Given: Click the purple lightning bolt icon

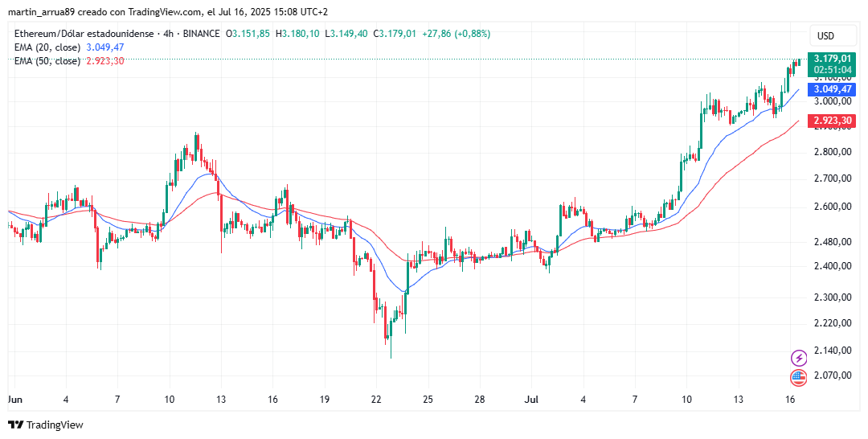Looking at the screenshot, I should coord(799,358).
